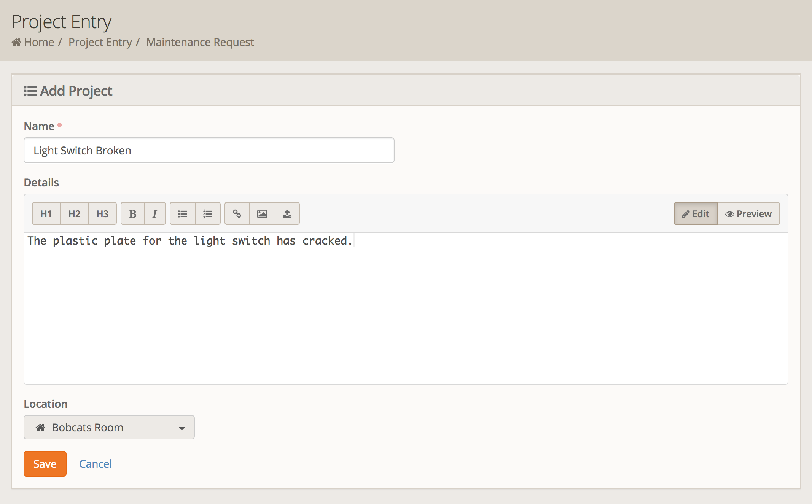Toggle bold text formatting
This screenshot has height=504, width=812.
[x=132, y=214]
